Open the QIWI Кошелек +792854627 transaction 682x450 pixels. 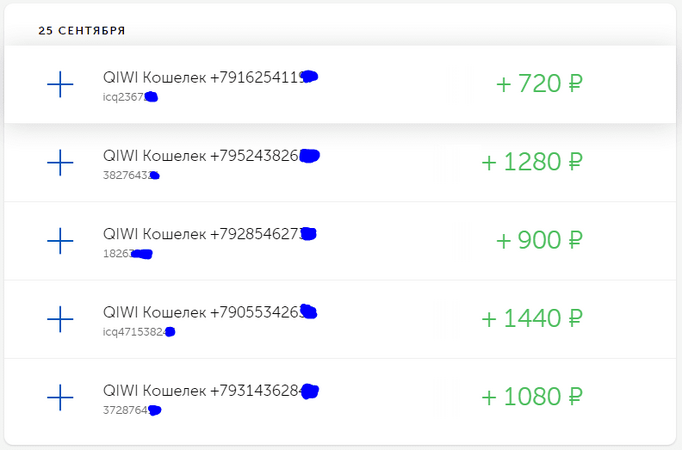(x=340, y=241)
